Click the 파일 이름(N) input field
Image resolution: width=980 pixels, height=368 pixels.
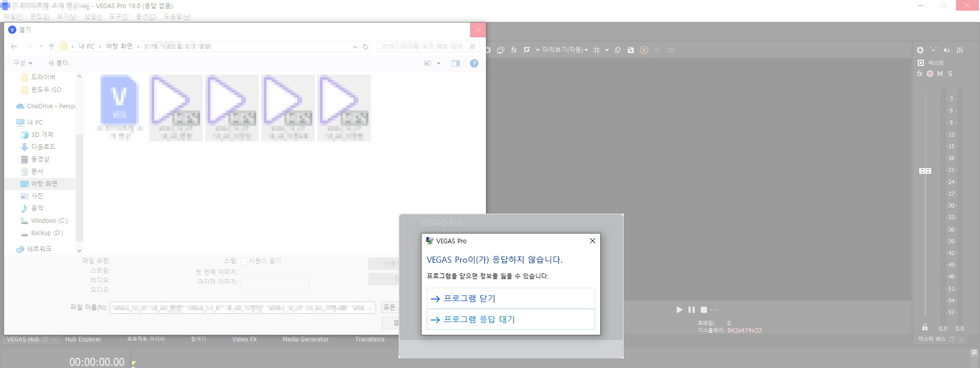coord(242,308)
